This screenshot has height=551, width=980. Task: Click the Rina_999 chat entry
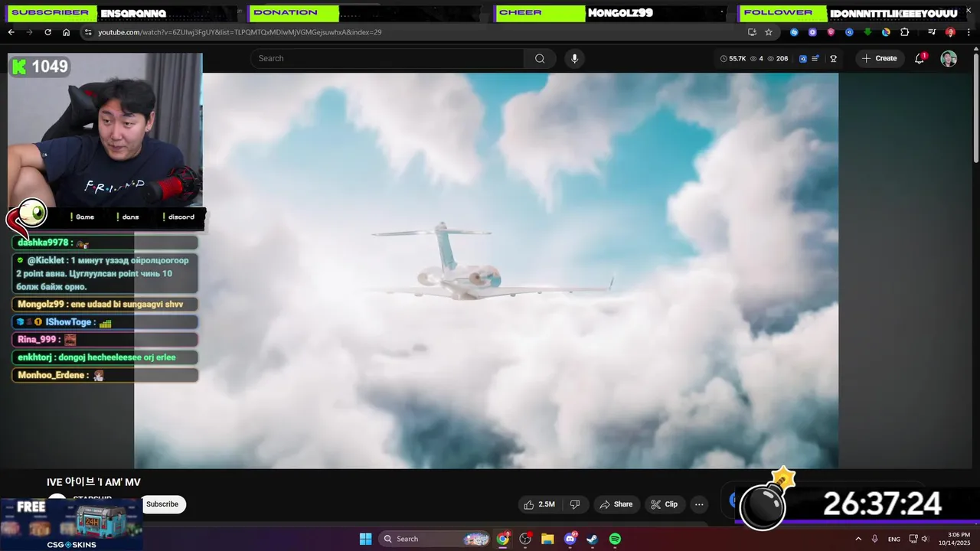click(x=106, y=340)
